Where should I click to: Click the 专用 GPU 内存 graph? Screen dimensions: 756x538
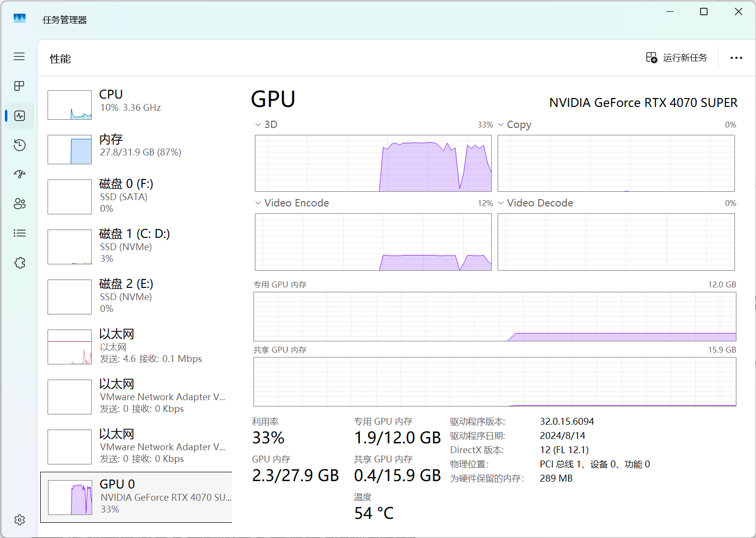click(495, 316)
